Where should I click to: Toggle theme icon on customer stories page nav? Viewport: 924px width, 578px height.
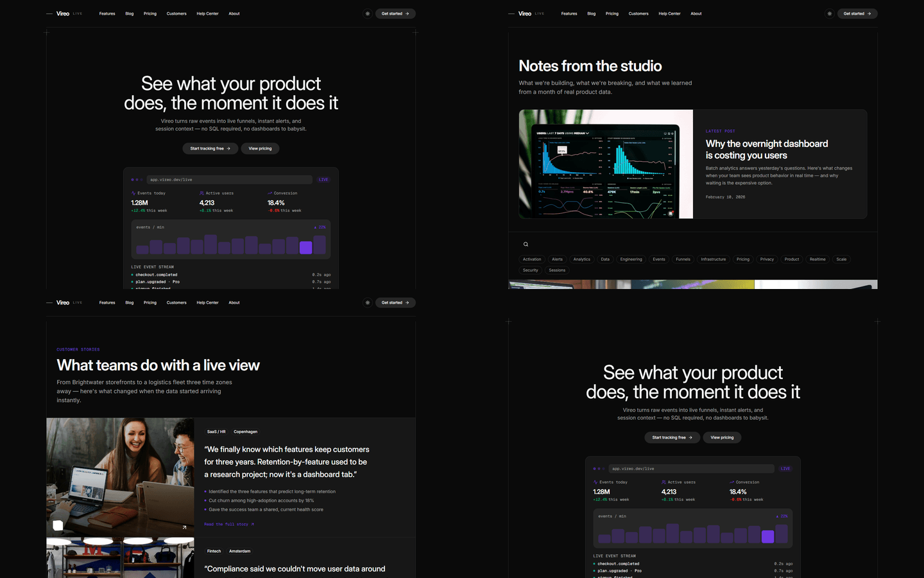[x=368, y=302]
